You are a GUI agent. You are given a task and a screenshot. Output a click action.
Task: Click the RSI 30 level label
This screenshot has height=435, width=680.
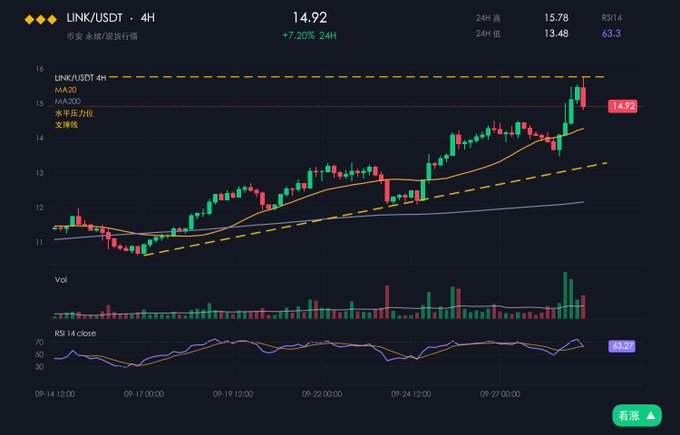tap(39, 367)
